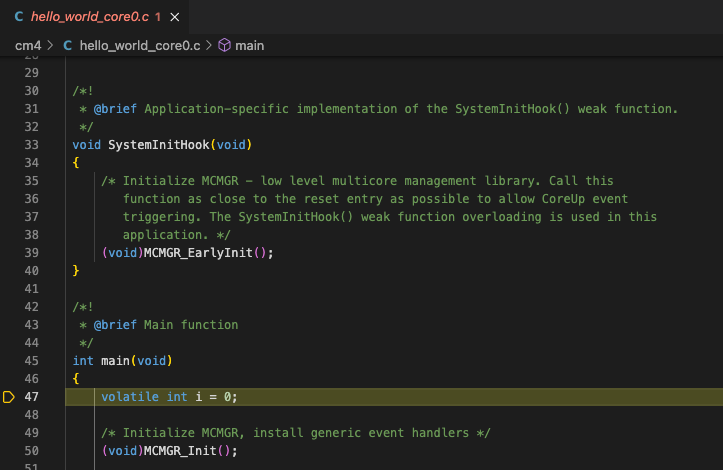
Task: Click the opening brace on line 34
Action: coord(76,163)
